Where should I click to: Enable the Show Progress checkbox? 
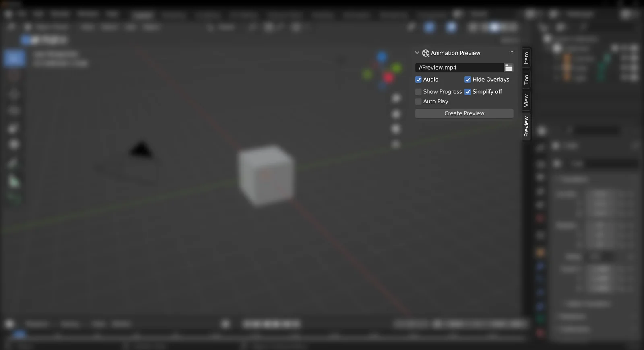[419, 92]
